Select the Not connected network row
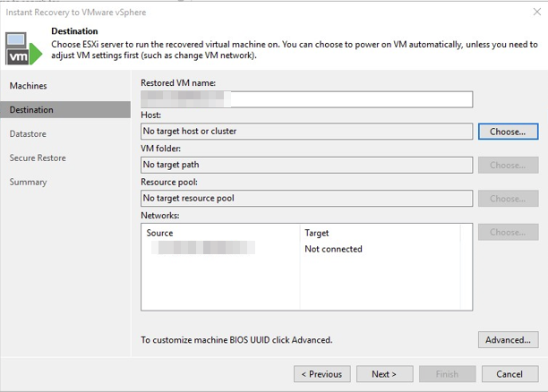The height and width of the screenshot is (392, 548). [333, 249]
